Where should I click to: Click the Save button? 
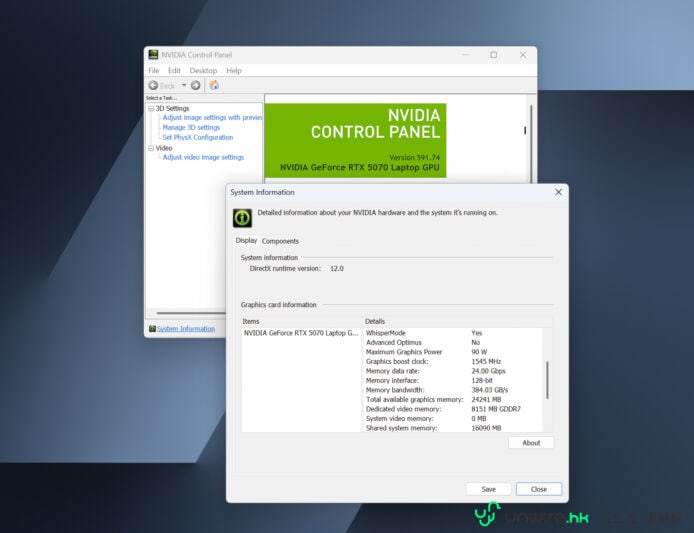click(489, 489)
